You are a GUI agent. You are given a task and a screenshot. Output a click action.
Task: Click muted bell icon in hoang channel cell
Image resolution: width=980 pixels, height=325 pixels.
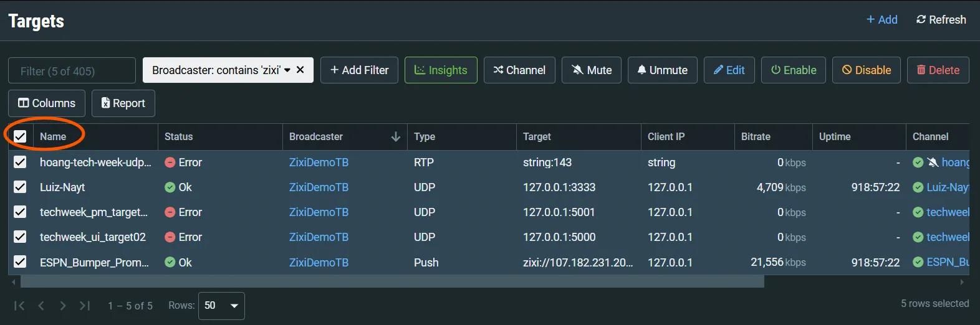tap(933, 162)
